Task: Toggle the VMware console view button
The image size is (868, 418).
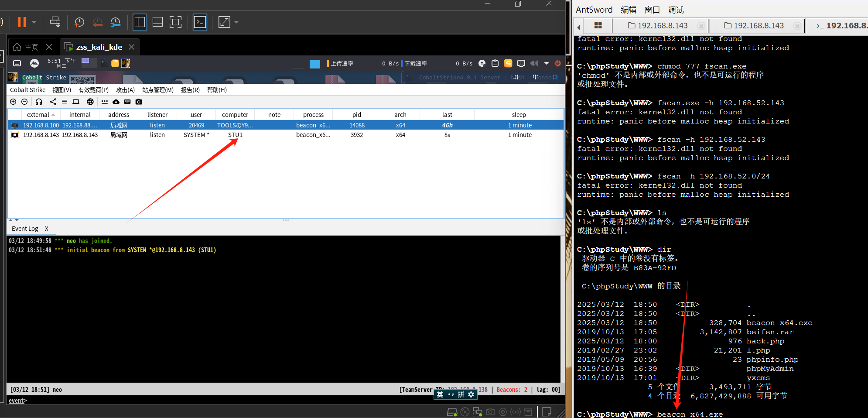Action: [200, 22]
